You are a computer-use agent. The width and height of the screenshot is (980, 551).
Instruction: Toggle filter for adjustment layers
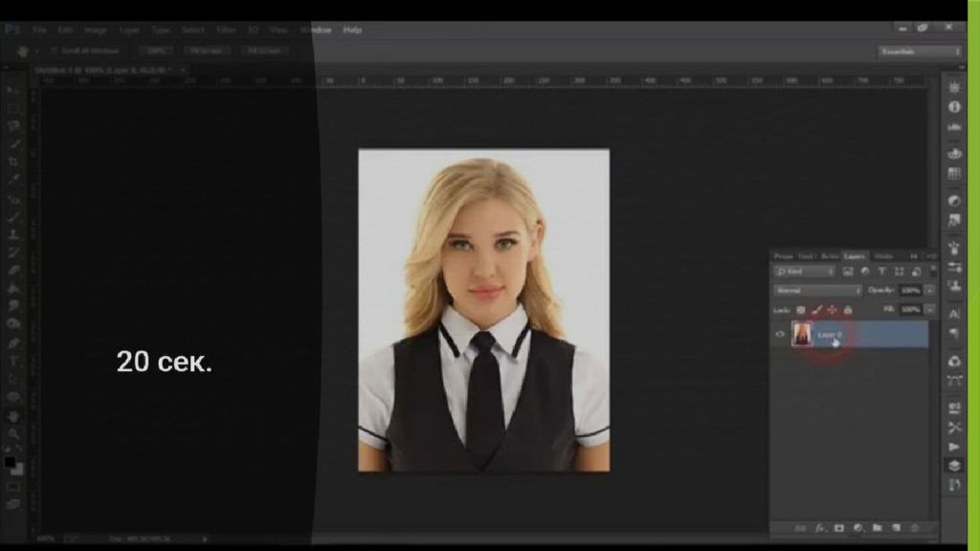[865, 272]
